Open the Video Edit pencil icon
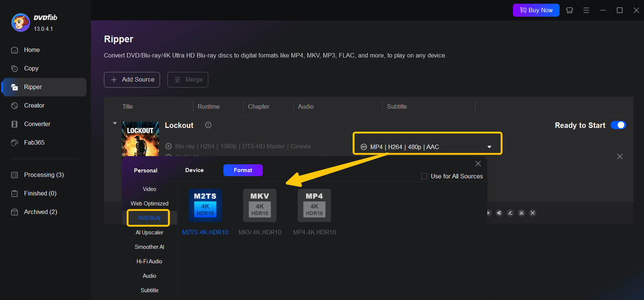This screenshot has width=644, height=300. [510, 213]
